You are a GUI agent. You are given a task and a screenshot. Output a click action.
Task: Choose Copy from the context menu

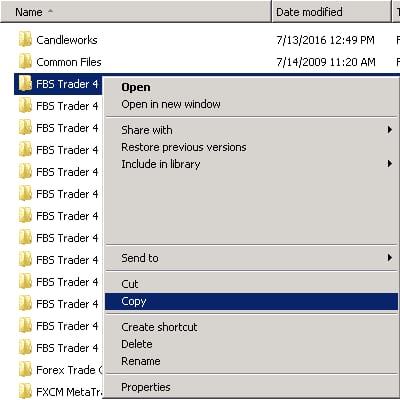(x=251, y=301)
